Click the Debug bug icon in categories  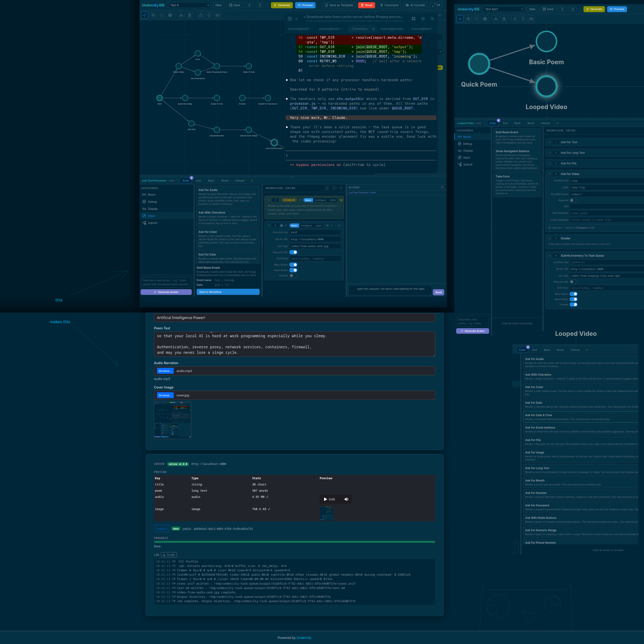[144, 202]
